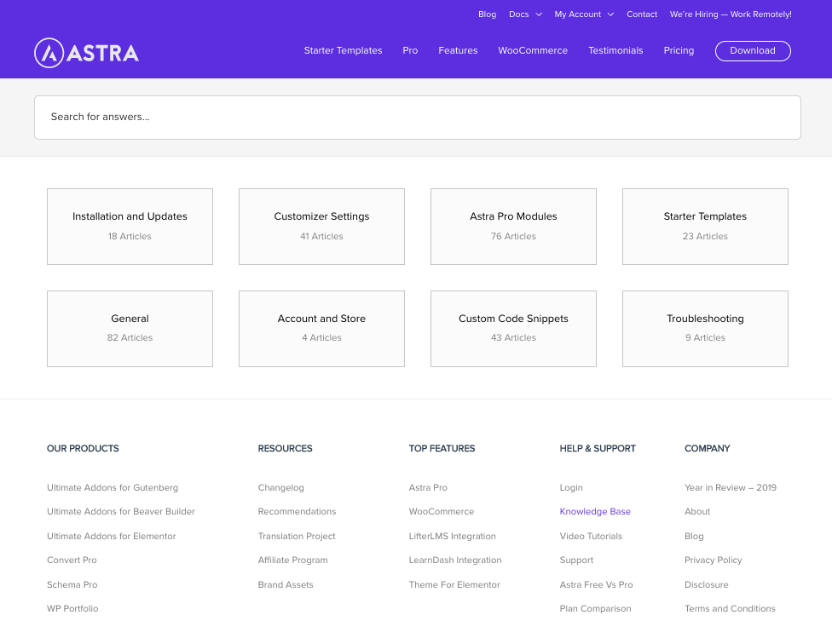This screenshot has height=644, width=832.
Task: Open Ultimate Addons for Beaver Builder link
Action: pos(121,511)
